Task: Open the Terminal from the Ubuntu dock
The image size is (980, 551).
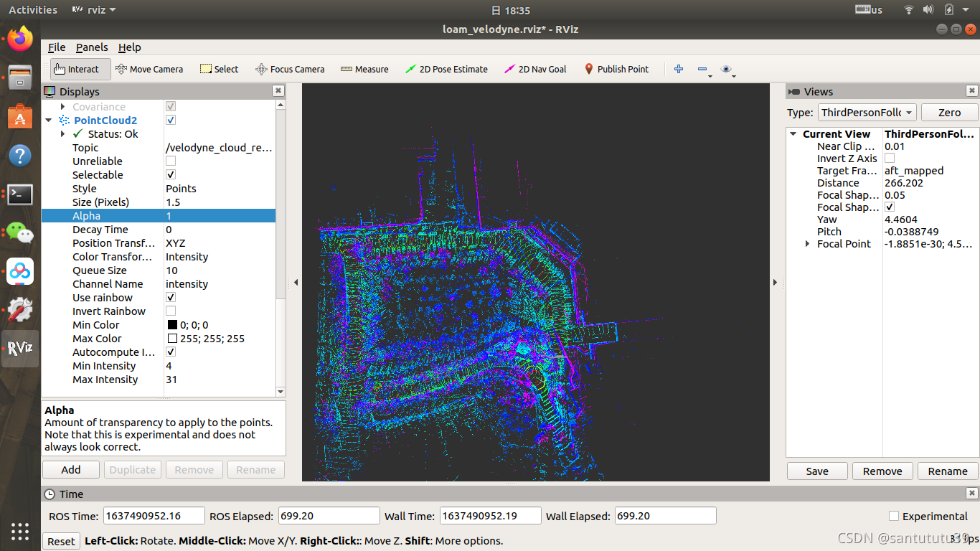Action: tap(20, 194)
